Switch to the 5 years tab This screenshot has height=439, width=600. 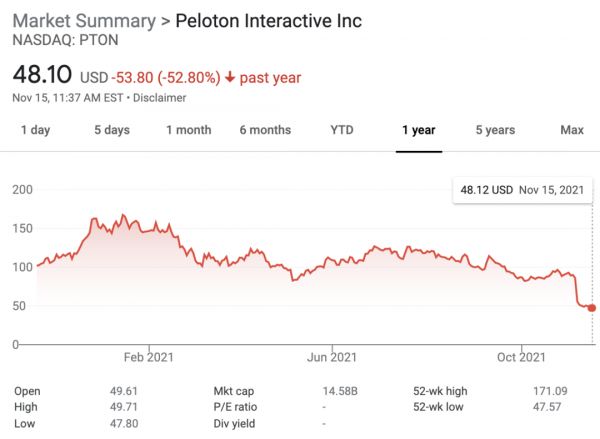point(495,130)
